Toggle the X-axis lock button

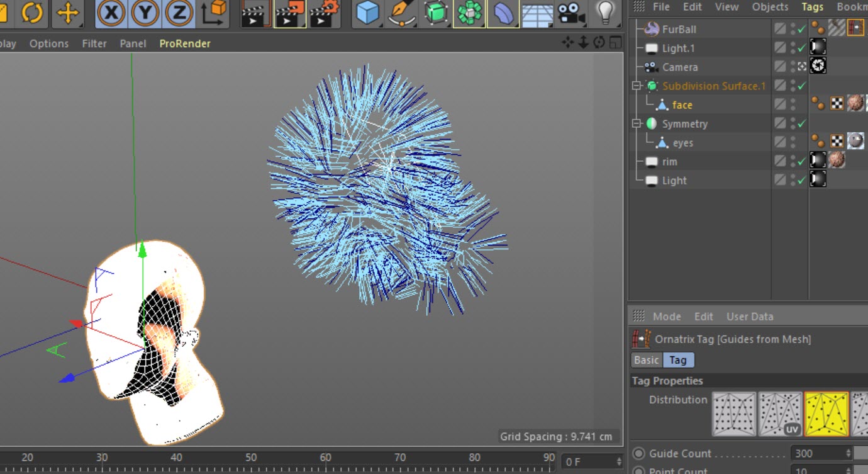[x=111, y=13]
